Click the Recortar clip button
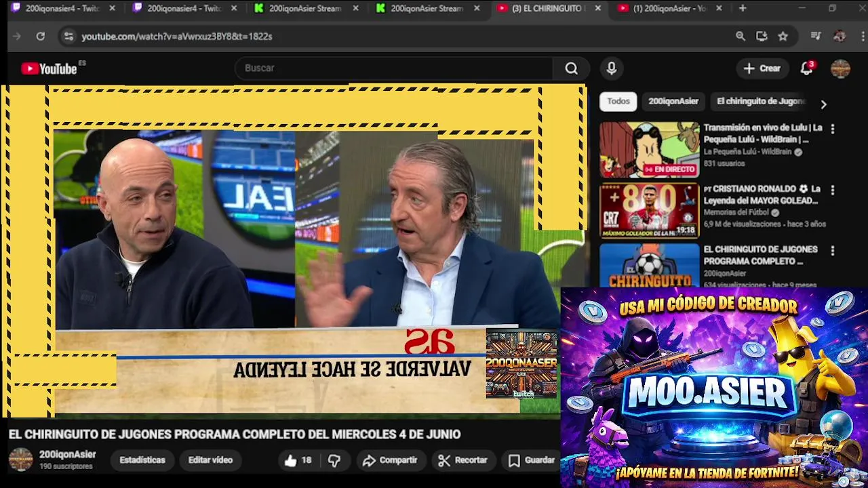Image resolution: width=868 pixels, height=488 pixels. [463, 460]
